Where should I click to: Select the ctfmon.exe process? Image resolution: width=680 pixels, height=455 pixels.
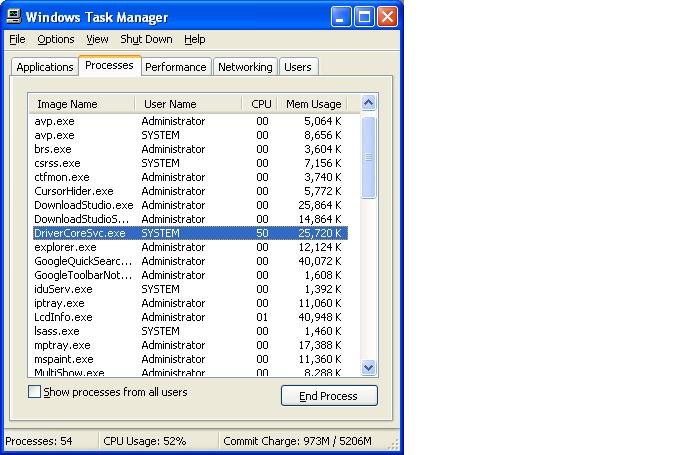(x=190, y=177)
